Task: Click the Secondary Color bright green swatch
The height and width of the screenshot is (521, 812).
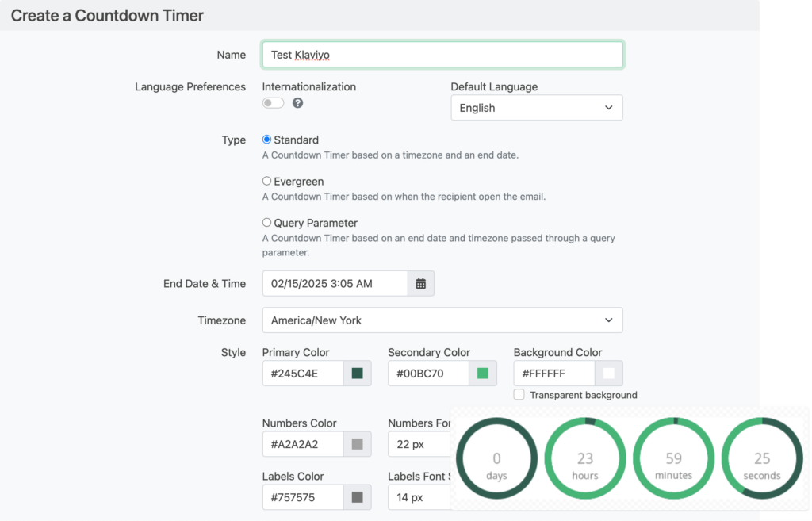Action: [x=484, y=373]
